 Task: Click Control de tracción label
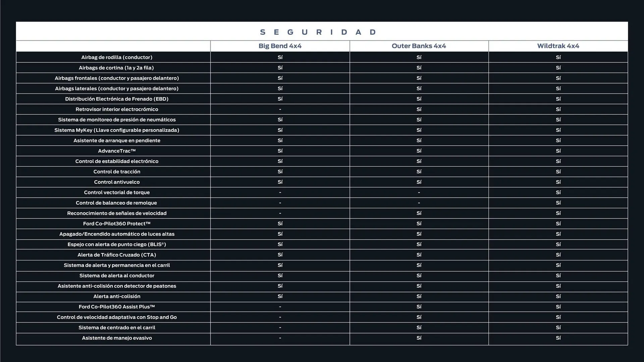[x=117, y=172]
